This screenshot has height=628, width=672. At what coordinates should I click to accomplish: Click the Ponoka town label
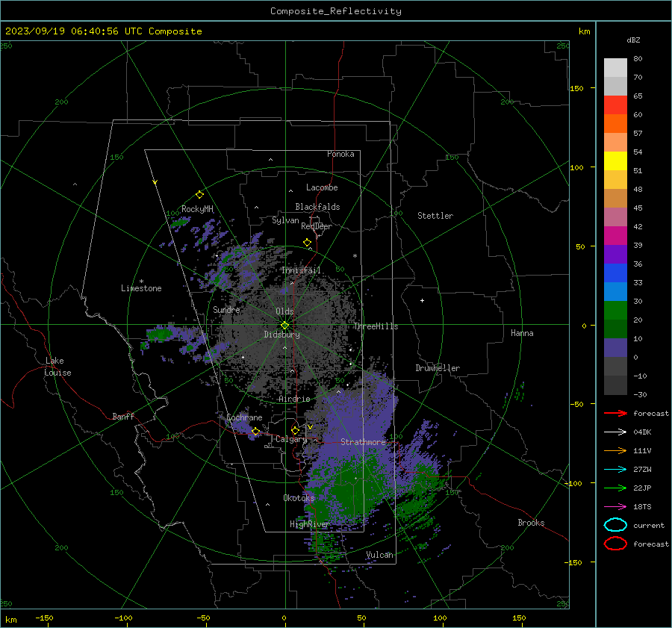340,154
